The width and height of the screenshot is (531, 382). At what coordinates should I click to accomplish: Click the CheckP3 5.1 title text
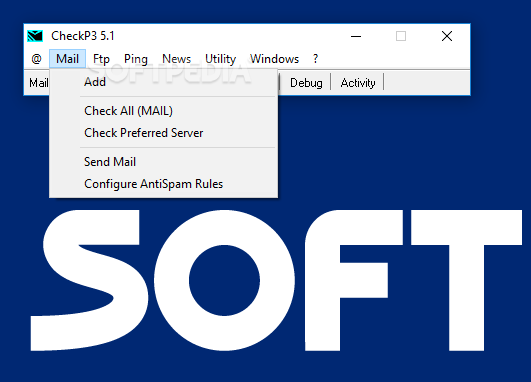point(83,36)
